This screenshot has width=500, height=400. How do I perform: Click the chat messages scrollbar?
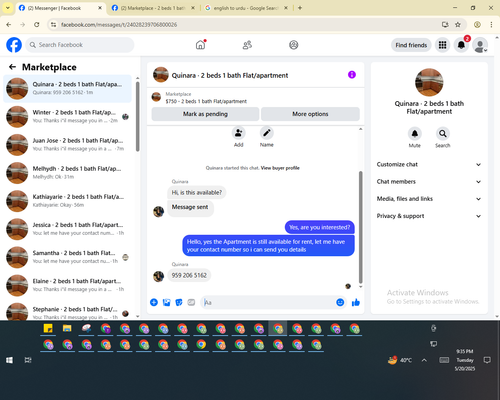click(360, 227)
